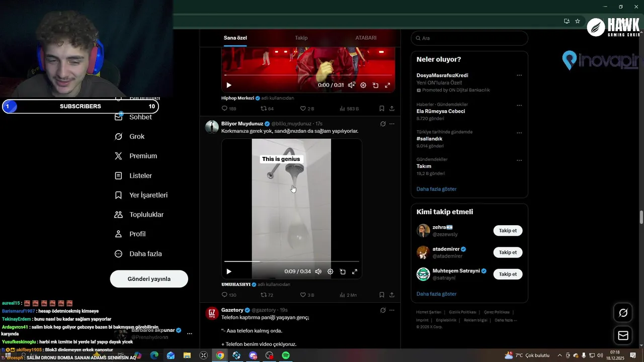Image resolution: width=644 pixels, height=362 pixels.
Task: Switch to the Sana özel tab
Action: [x=235, y=38]
